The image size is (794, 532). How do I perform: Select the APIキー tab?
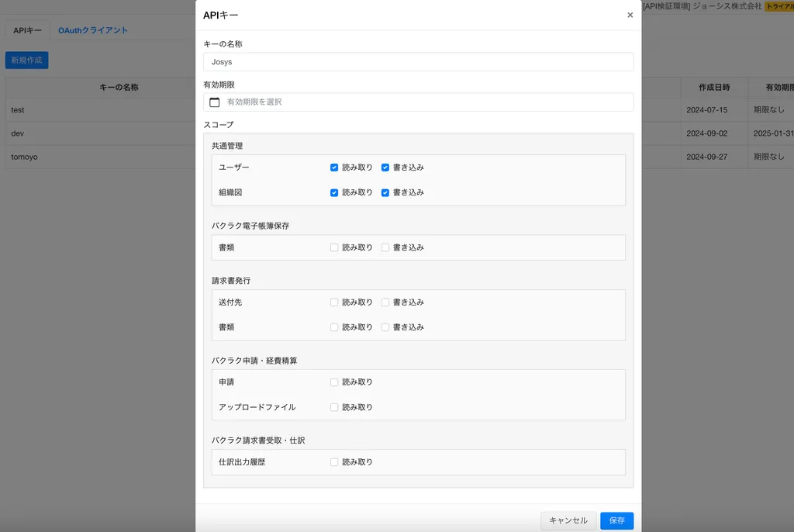point(26,29)
